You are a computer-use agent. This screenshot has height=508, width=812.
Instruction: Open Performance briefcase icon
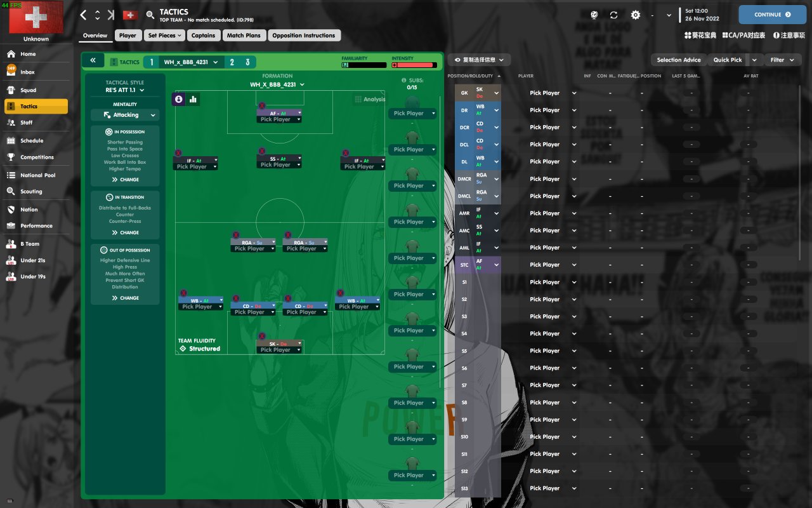tap(11, 225)
